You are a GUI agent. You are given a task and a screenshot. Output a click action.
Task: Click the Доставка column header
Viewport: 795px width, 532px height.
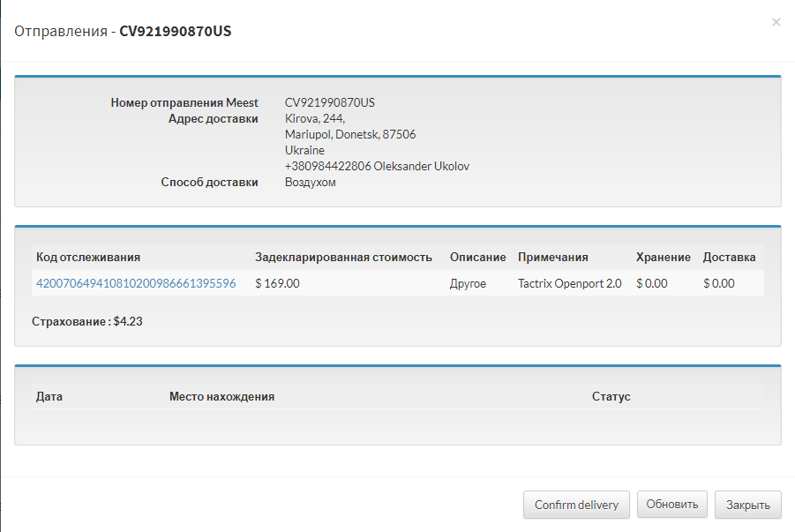729,257
